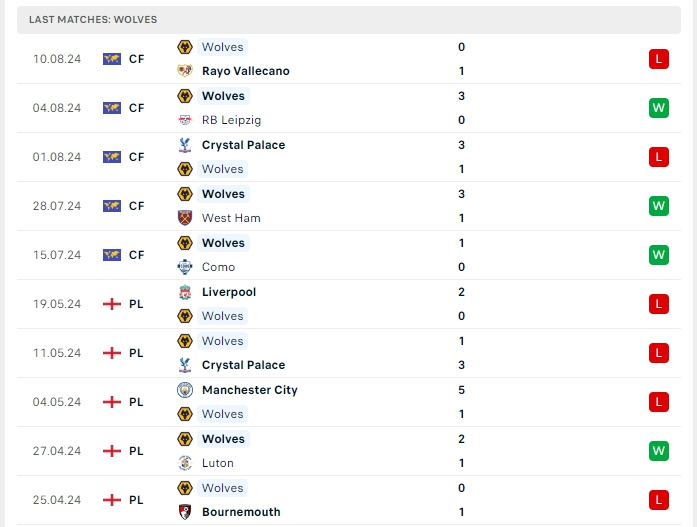Click the Crystal Palace crest in 01.08.24 match
697x527 pixels.
tap(184, 145)
